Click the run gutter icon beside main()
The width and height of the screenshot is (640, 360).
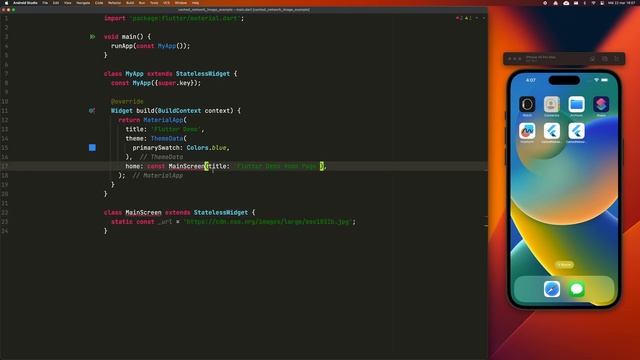tap(93, 37)
